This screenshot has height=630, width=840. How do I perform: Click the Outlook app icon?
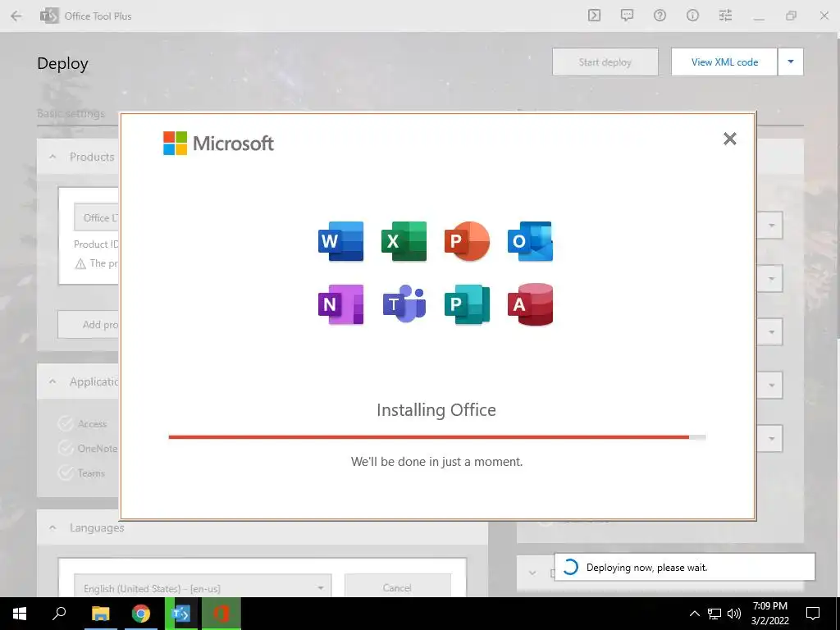[531, 241]
